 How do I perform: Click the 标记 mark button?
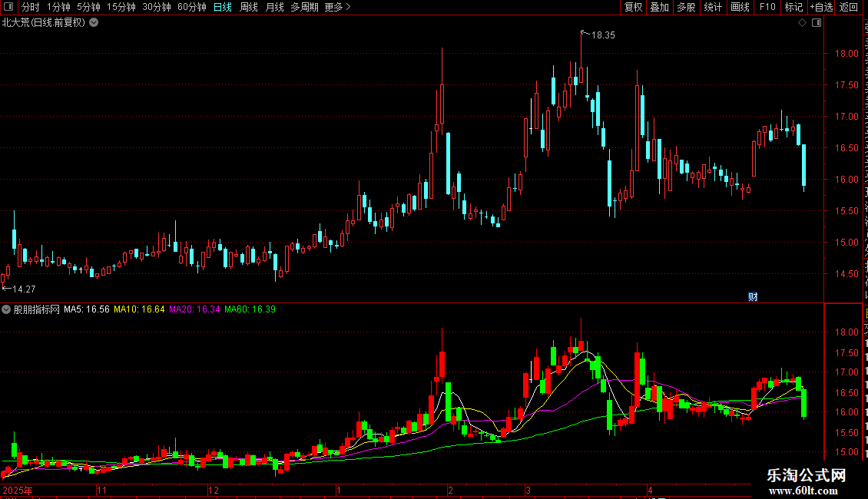[793, 7]
